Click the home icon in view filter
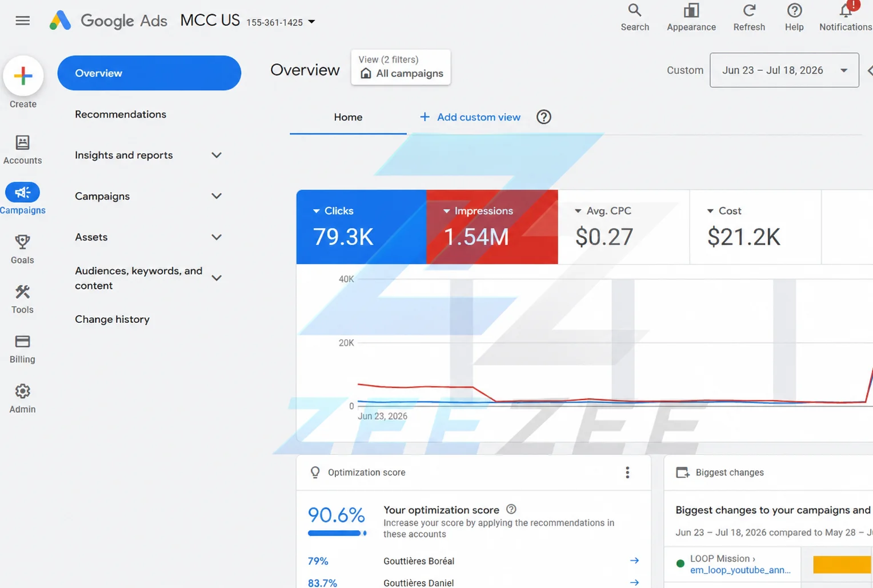Viewport: 873px width, 588px height. click(366, 73)
